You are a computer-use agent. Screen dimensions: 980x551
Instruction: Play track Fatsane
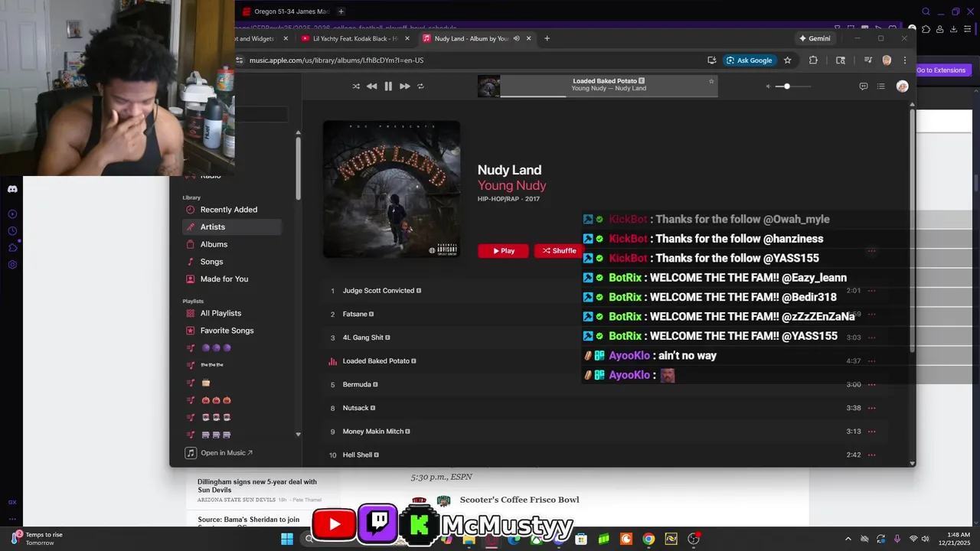[x=355, y=314]
